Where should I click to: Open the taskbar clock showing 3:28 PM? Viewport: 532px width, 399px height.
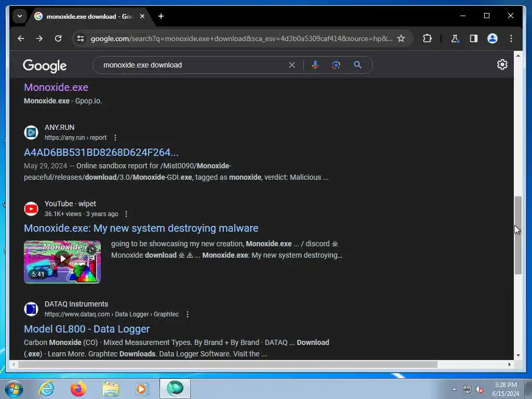pos(506,389)
